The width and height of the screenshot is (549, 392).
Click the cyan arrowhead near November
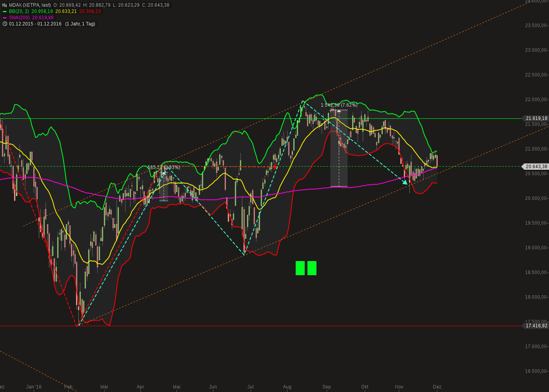[x=405, y=182]
